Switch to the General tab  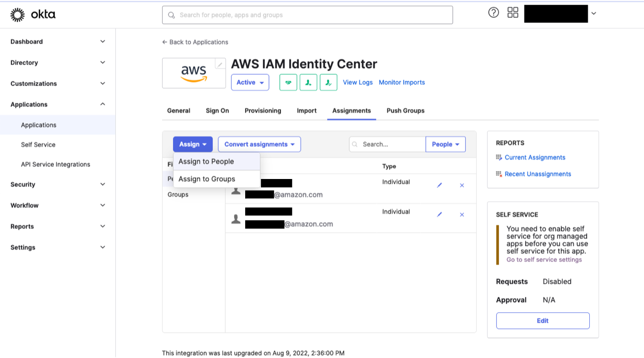click(x=178, y=111)
